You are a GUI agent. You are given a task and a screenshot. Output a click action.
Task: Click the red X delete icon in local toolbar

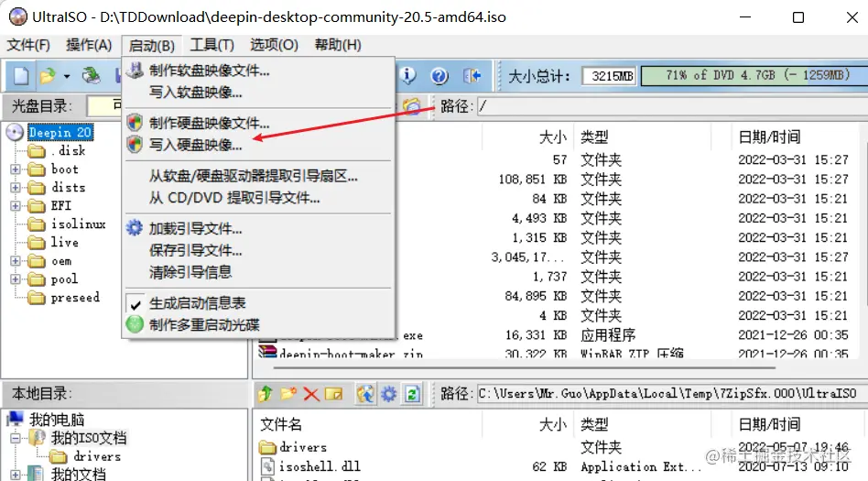coord(311,394)
